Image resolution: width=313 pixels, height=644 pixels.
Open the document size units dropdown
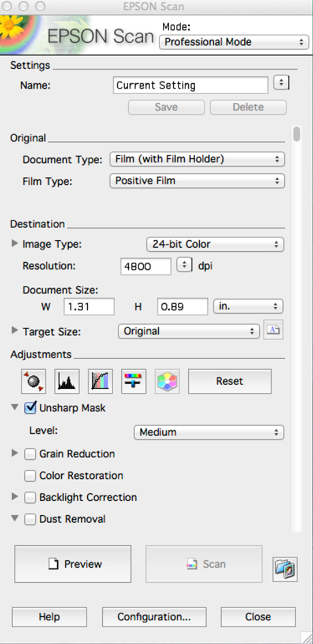tap(248, 306)
